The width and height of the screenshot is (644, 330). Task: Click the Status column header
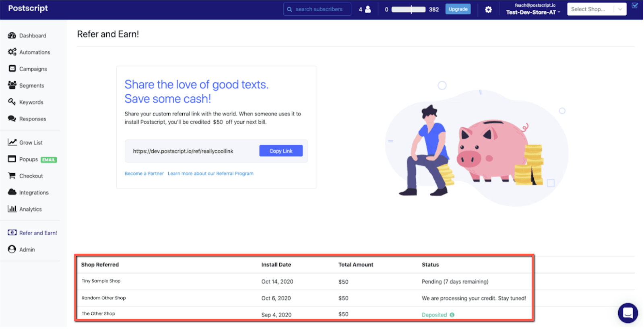pyautogui.click(x=430, y=265)
